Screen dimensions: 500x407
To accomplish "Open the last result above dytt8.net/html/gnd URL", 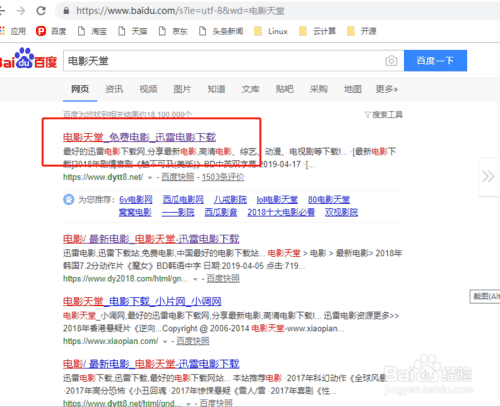I will [x=151, y=364].
